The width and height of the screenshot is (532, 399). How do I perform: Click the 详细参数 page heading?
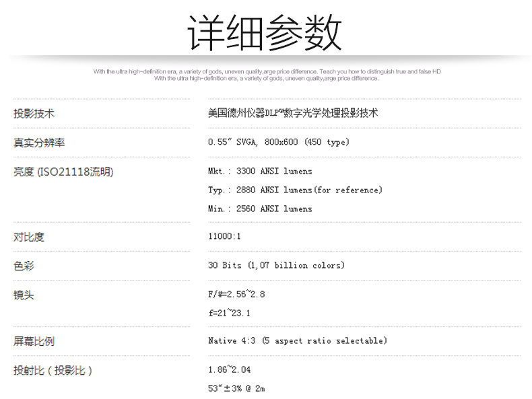[265, 32]
